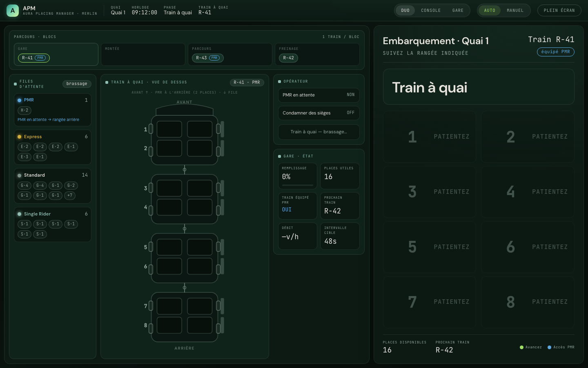Select the E·3 group in Express queue

24,157
